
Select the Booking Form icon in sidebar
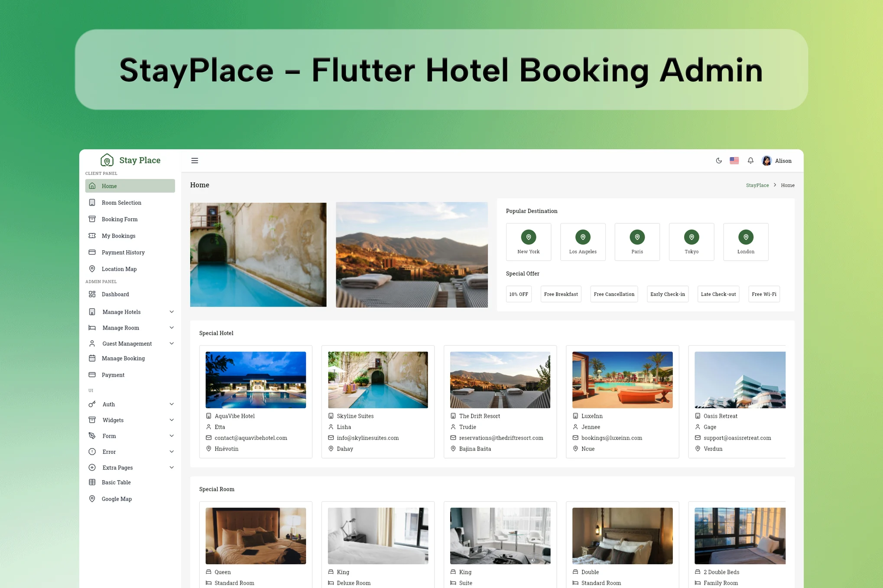tap(92, 219)
